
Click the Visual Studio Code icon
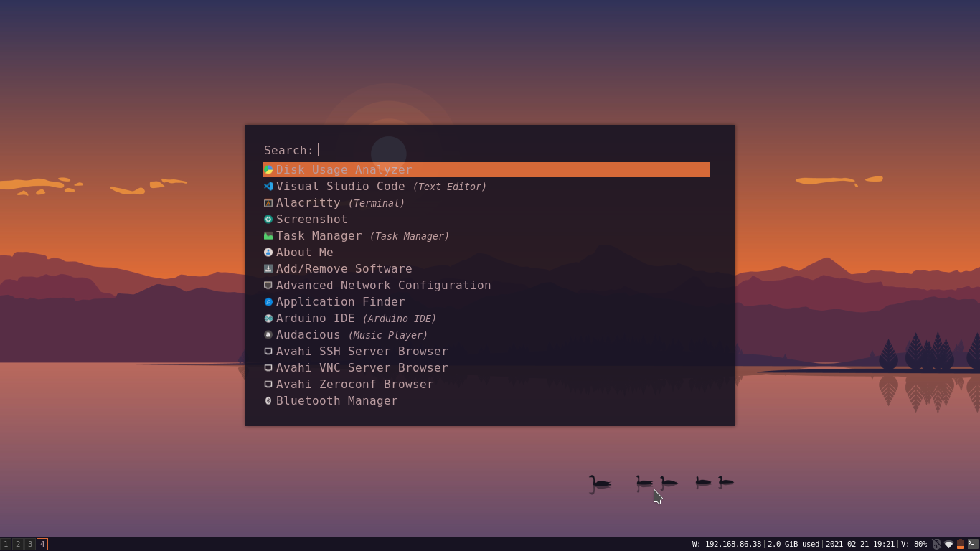(x=268, y=187)
